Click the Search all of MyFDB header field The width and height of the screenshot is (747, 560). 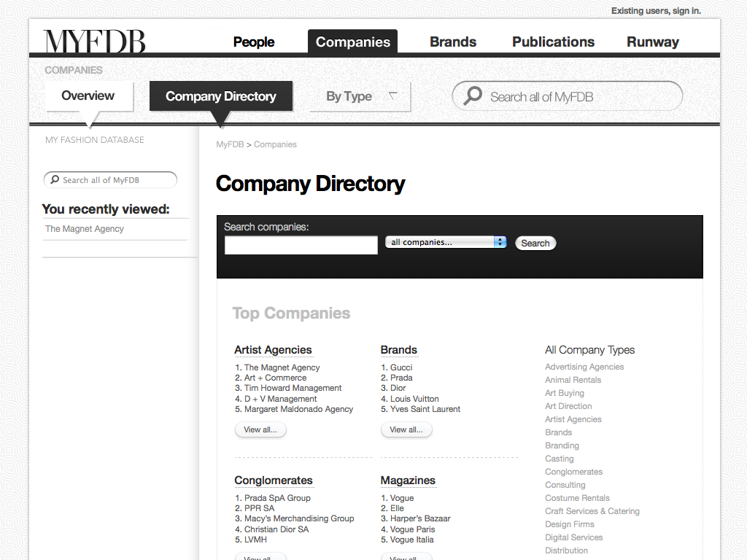(576, 96)
